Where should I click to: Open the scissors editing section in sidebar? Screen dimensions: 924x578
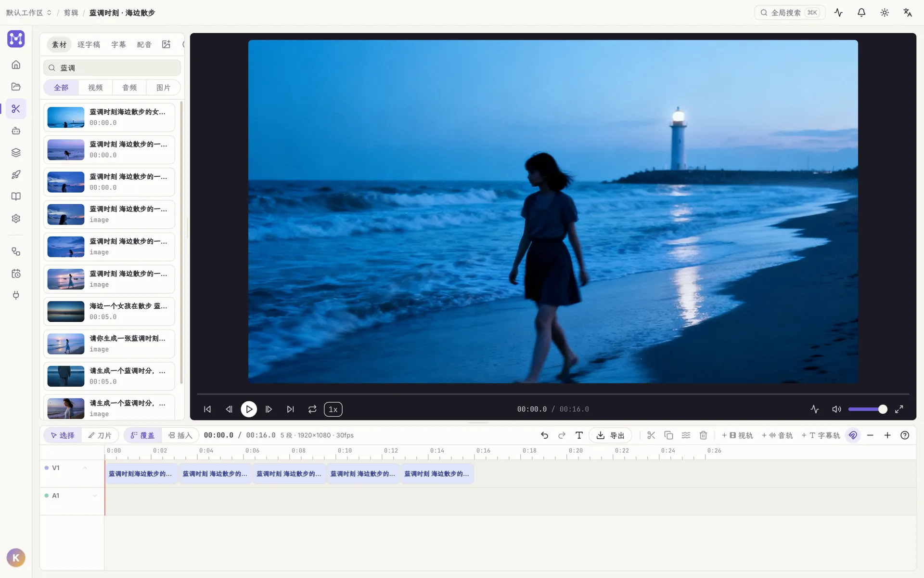pos(16,109)
